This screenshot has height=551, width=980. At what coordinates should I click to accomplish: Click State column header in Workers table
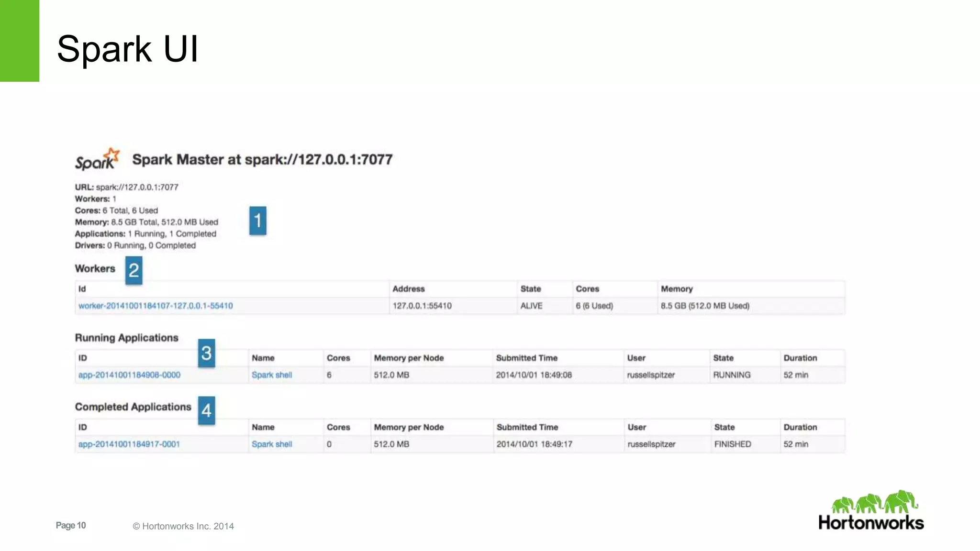(531, 289)
